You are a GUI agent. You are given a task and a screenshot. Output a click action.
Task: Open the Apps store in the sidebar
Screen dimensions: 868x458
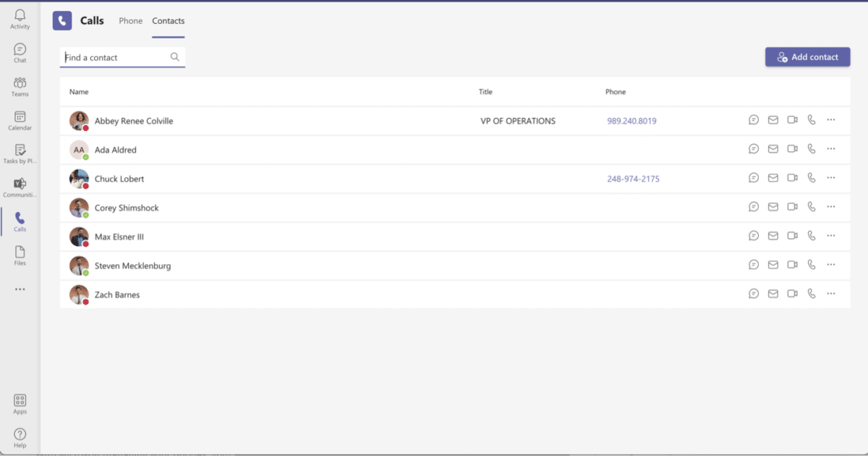[x=20, y=404]
